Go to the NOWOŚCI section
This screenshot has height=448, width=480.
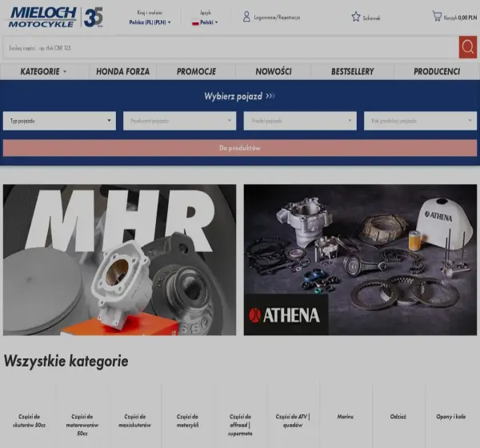click(274, 72)
